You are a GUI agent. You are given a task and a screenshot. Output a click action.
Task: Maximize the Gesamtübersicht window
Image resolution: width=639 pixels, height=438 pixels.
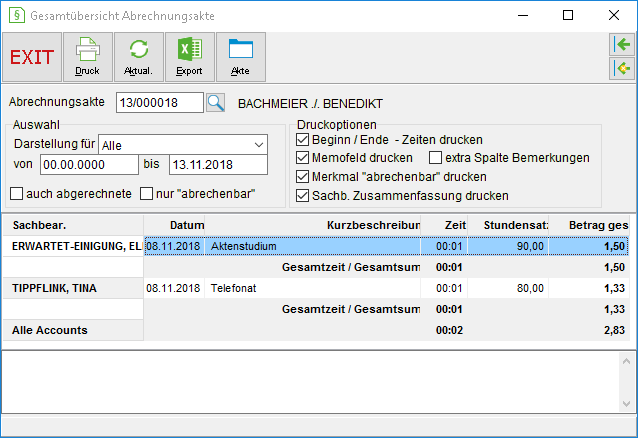[568, 15]
